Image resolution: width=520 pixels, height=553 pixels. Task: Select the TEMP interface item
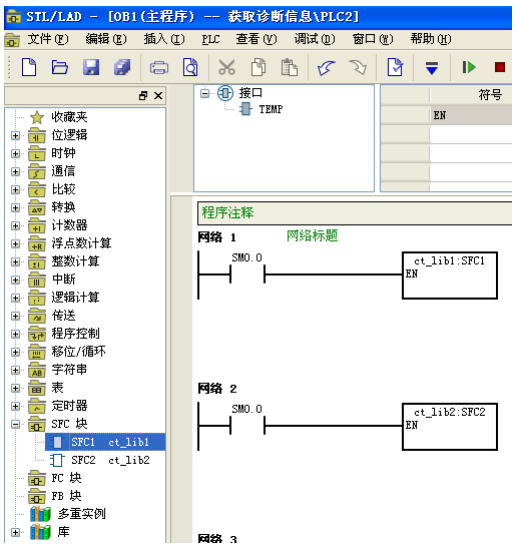point(271,109)
